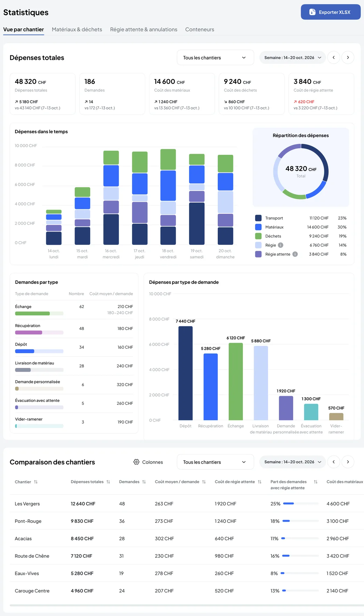Click the Échange bar showing 6 120 CHF
364x616 pixels.
click(236, 382)
